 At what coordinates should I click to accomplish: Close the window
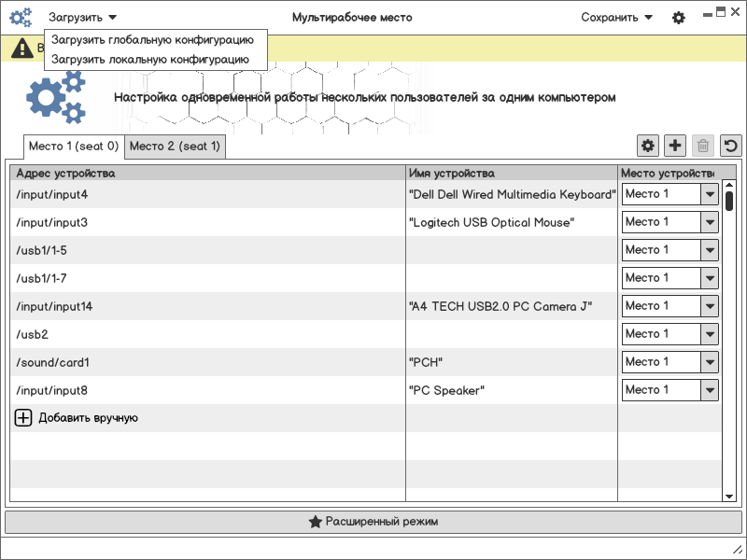tap(736, 12)
